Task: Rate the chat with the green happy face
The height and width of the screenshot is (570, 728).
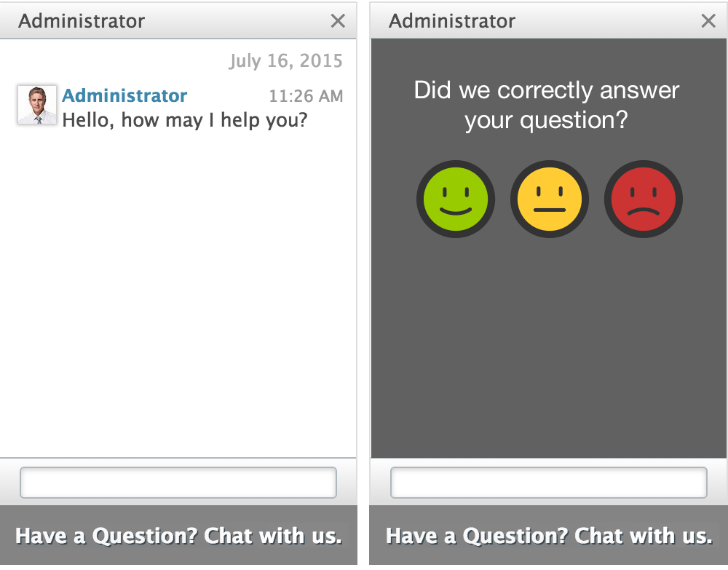Action: click(x=456, y=199)
